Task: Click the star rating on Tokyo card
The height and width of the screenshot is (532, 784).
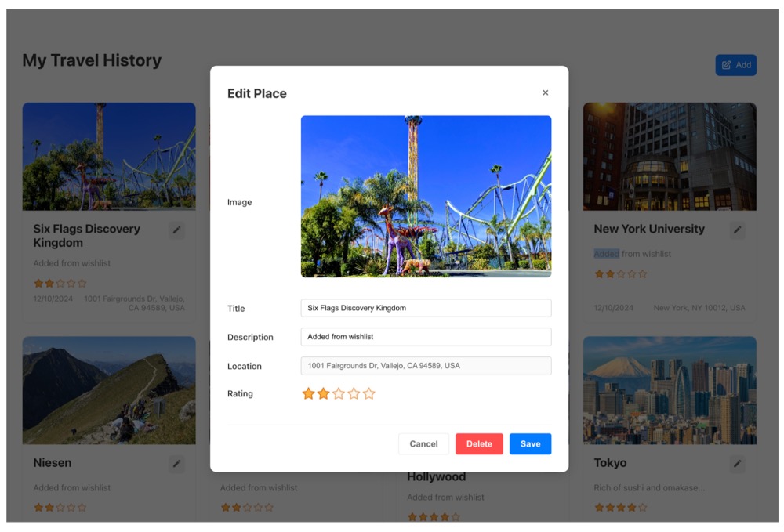Action: (620, 508)
